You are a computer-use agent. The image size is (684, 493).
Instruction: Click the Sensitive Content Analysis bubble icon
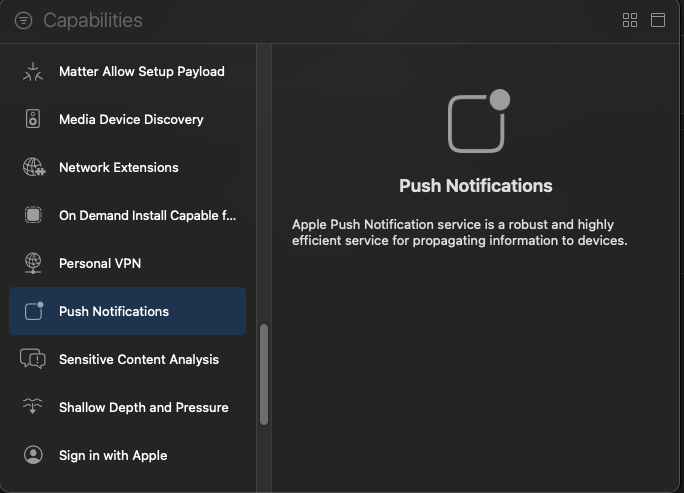33,359
